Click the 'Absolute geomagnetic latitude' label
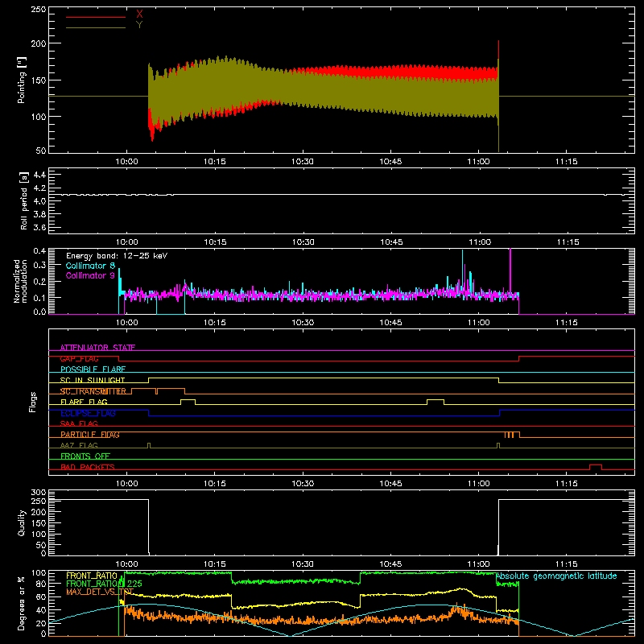The width and height of the screenshot is (644, 644). click(556, 576)
